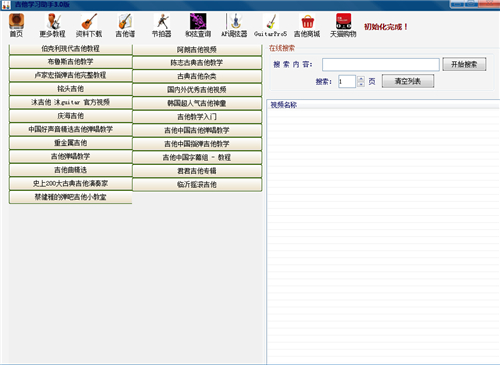This screenshot has height=365, width=500.
Task: Open 沐吉他 沐guitar 官方视频 category
Action: tap(70, 102)
